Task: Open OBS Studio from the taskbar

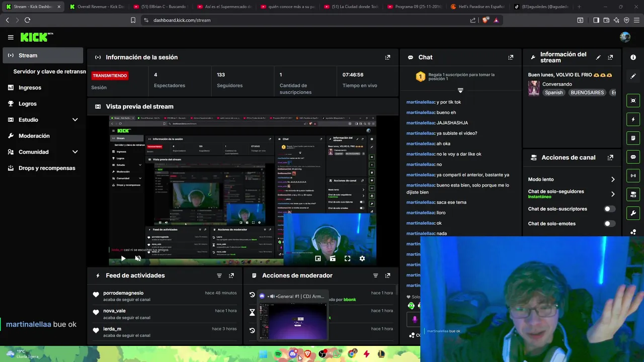Action: [323, 354]
